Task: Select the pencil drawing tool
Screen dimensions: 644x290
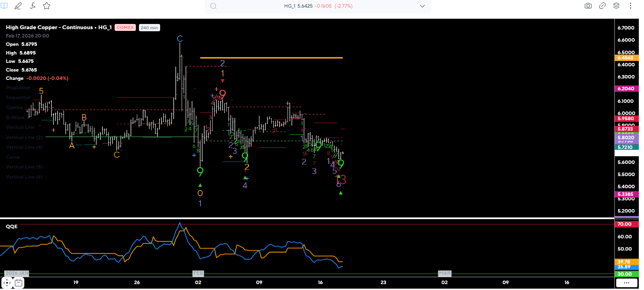Action: pyautogui.click(x=18, y=6)
